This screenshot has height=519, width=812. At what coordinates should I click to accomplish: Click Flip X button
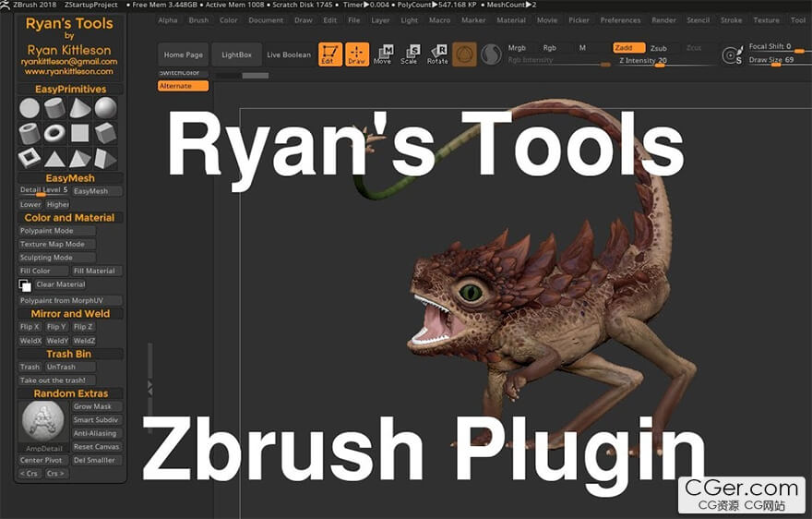[x=30, y=327]
